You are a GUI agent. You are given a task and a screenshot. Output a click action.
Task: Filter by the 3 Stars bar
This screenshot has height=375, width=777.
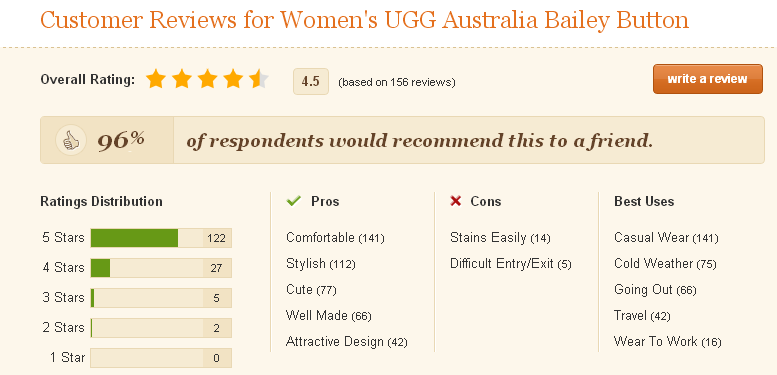[161, 298]
